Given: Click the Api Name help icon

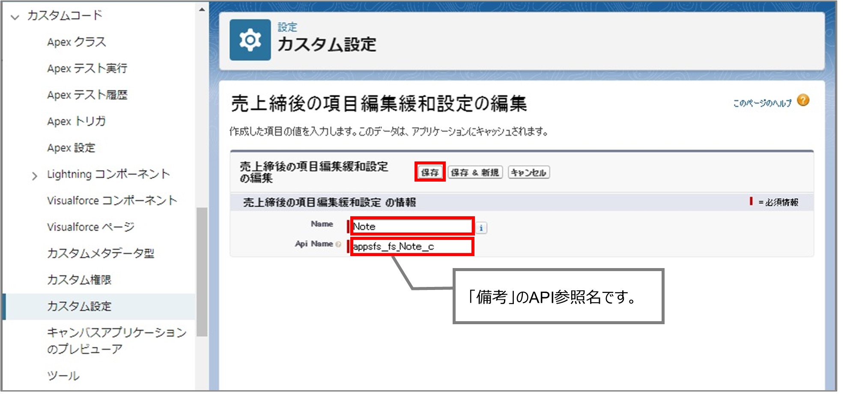Looking at the screenshot, I should 338,245.
